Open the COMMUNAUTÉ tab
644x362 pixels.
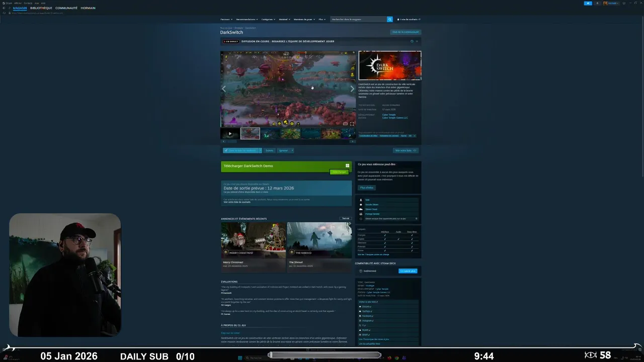tap(66, 8)
